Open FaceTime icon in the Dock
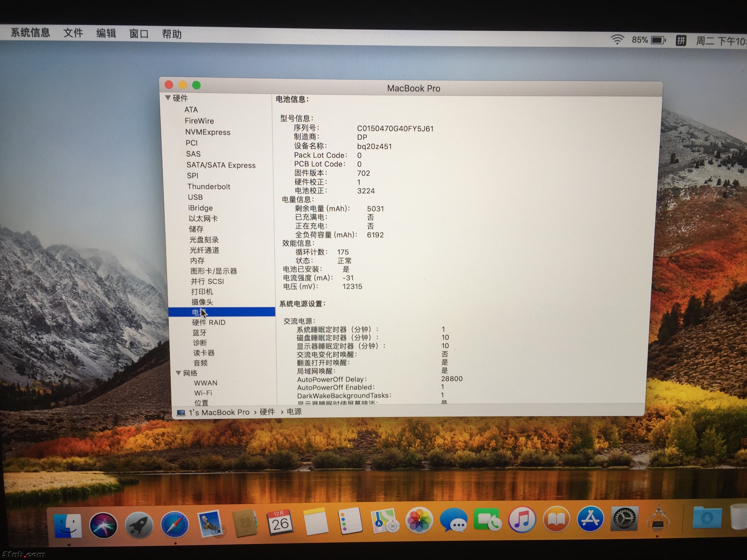 click(487, 520)
